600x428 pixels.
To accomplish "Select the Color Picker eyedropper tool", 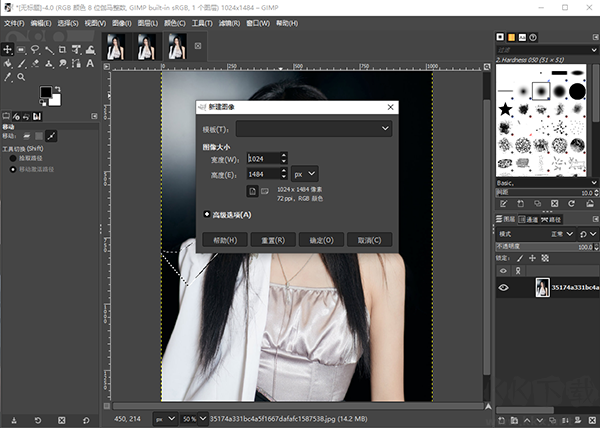I will pyautogui.click(x=8, y=76).
